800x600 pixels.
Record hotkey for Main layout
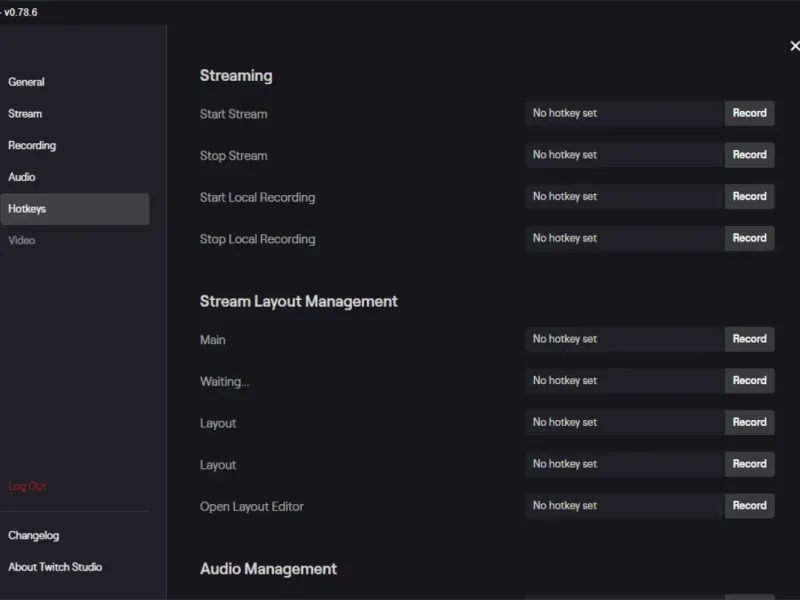tap(749, 339)
